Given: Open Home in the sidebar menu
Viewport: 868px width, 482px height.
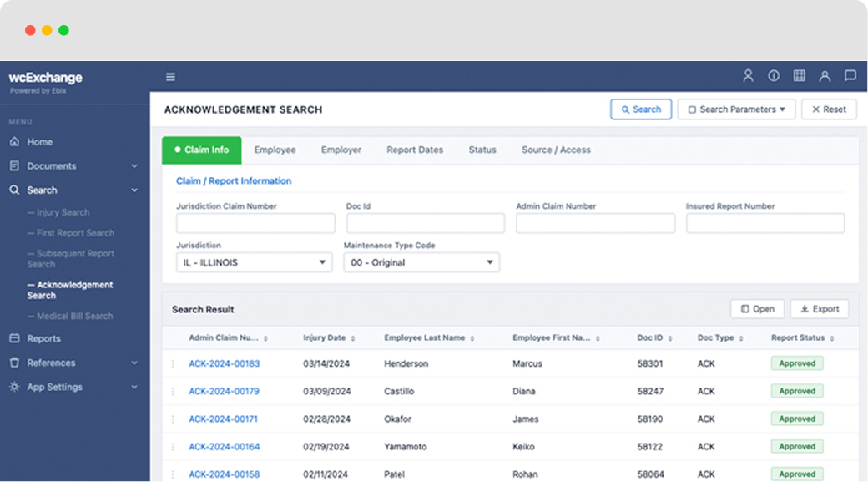Looking at the screenshot, I should [x=40, y=142].
